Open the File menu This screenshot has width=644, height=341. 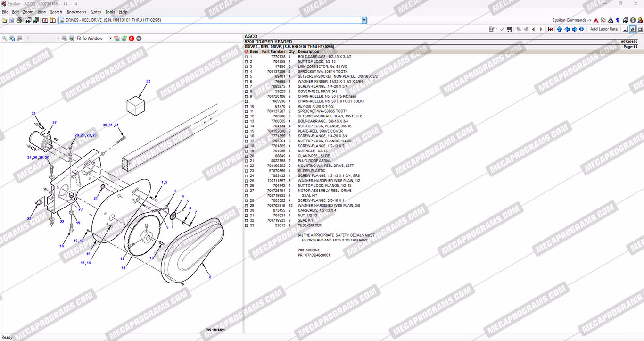coord(5,12)
